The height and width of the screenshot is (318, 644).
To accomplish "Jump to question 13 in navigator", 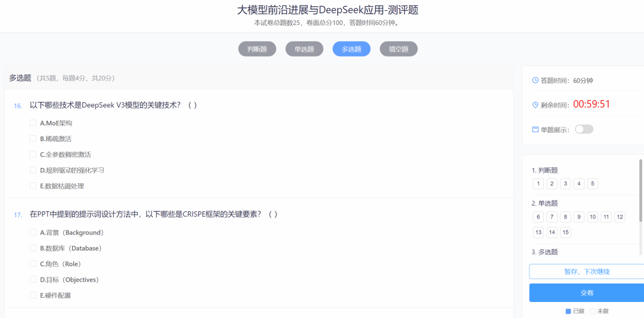I will pyautogui.click(x=538, y=233).
